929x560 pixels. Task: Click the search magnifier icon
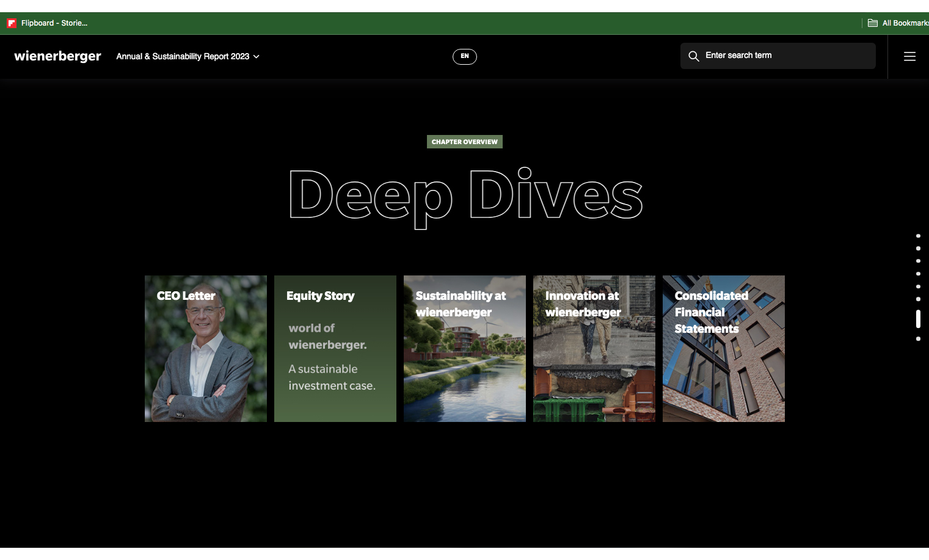[x=694, y=56]
